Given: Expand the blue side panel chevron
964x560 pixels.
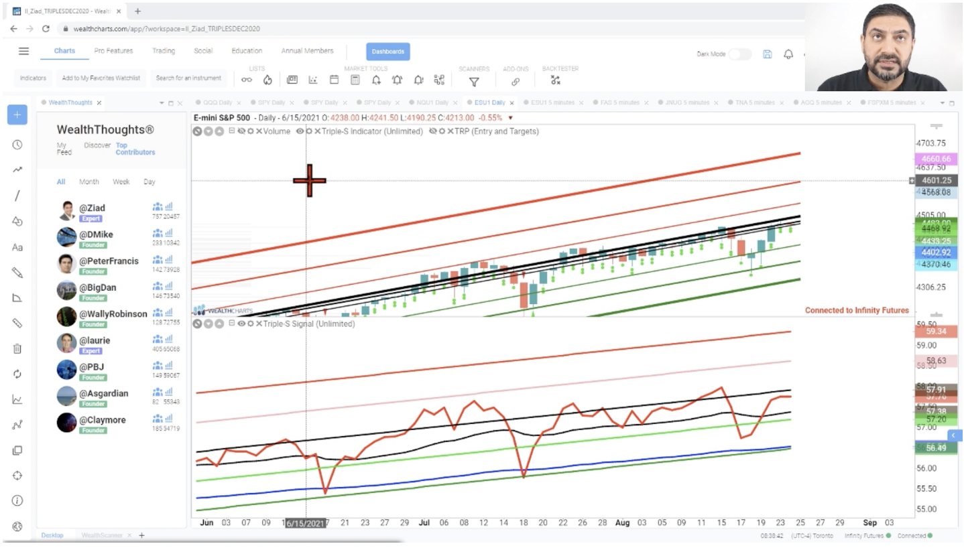Looking at the screenshot, I should [x=953, y=435].
